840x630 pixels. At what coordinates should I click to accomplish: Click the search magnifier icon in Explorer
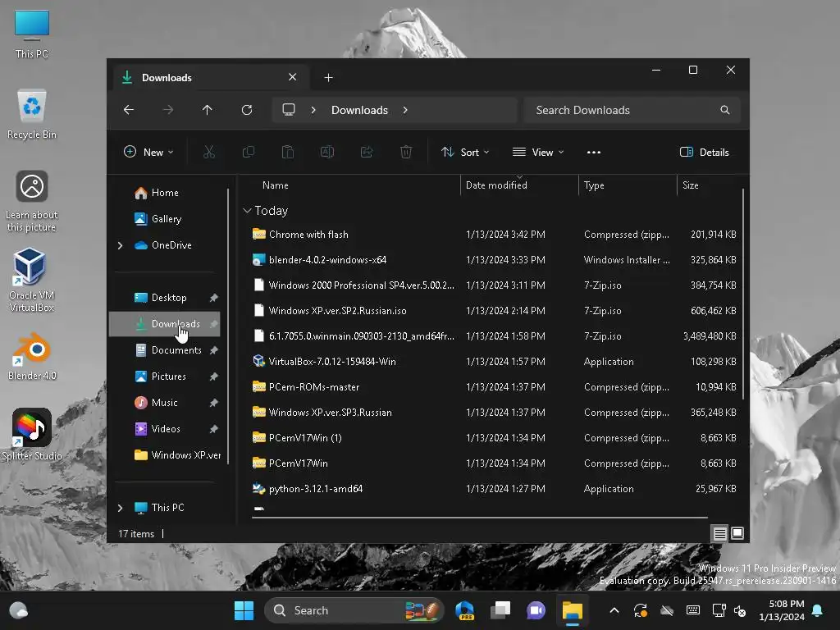725,110
